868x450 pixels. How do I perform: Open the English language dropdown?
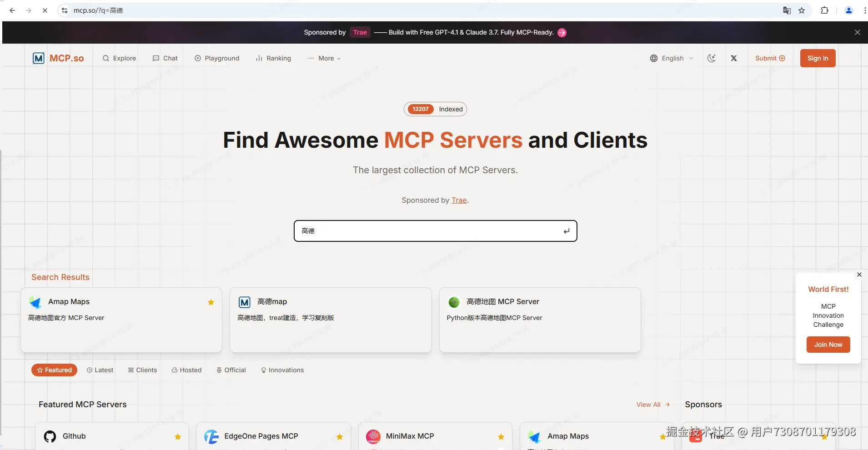(672, 58)
